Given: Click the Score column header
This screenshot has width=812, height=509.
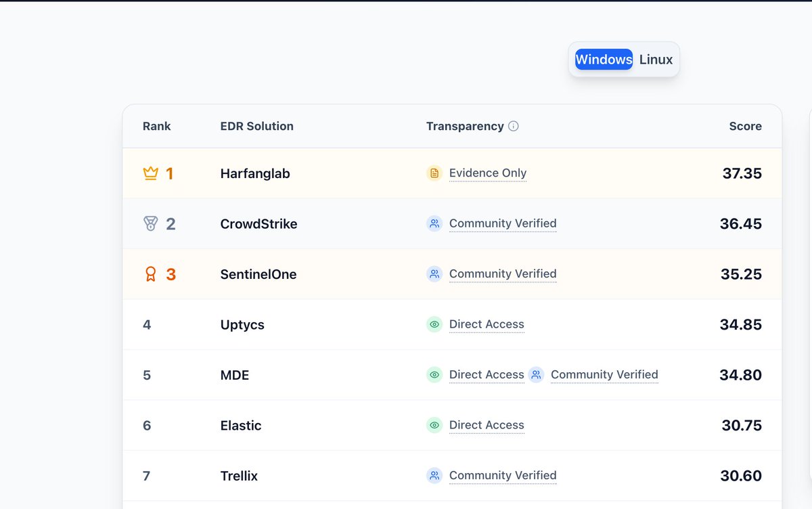Looking at the screenshot, I should click(x=745, y=126).
